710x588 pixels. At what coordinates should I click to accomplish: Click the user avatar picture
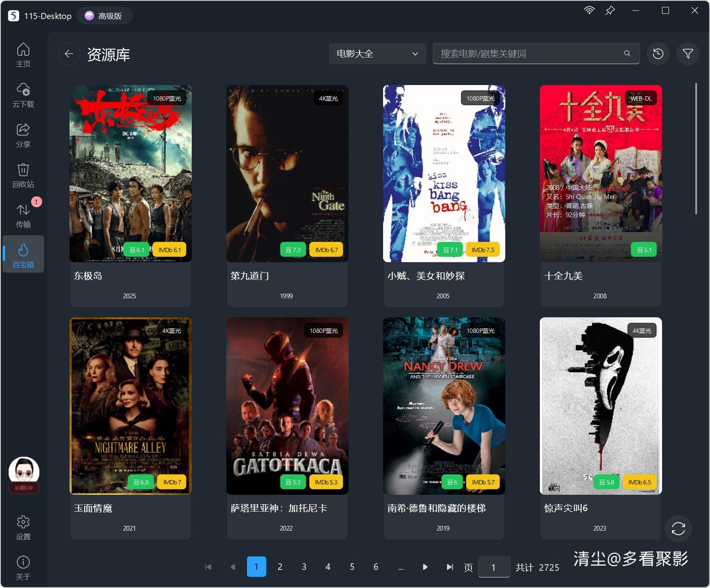click(x=24, y=471)
